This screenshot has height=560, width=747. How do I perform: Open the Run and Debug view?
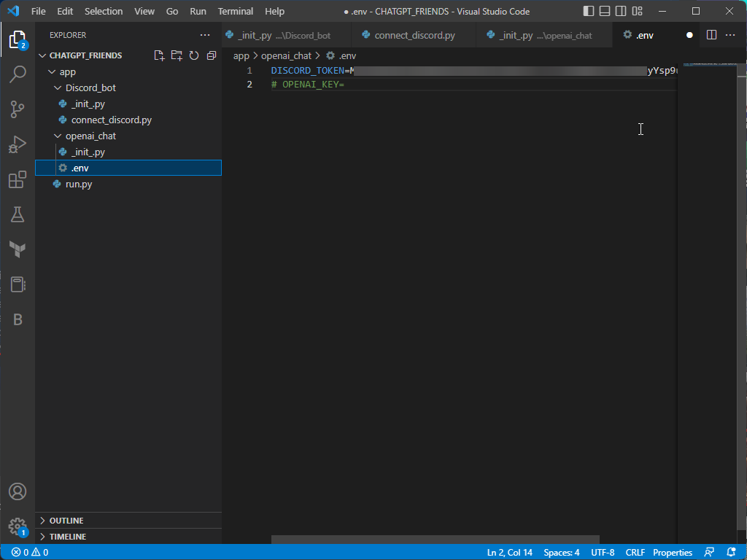click(18, 144)
